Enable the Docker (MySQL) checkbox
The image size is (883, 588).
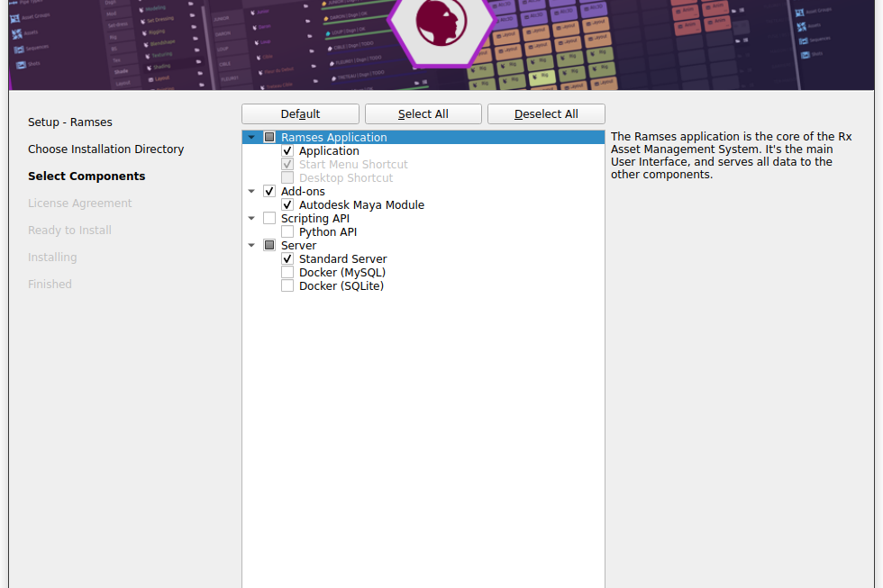(287, 273)
